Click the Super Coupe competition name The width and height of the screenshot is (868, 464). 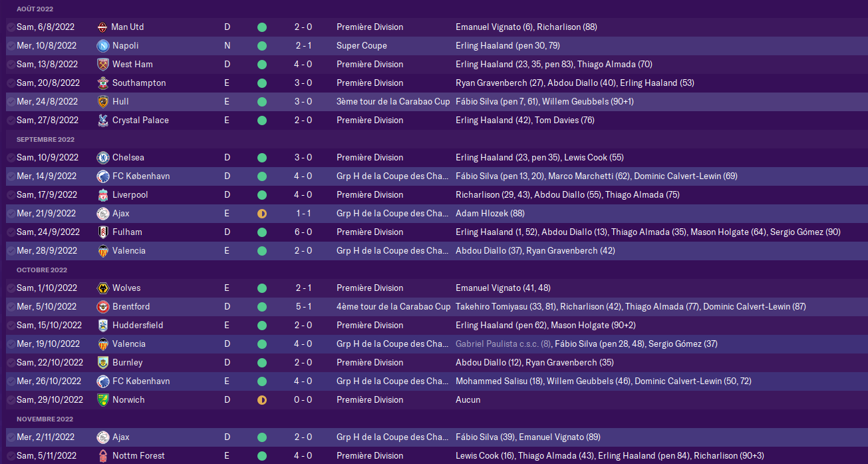tap(362, 46)
